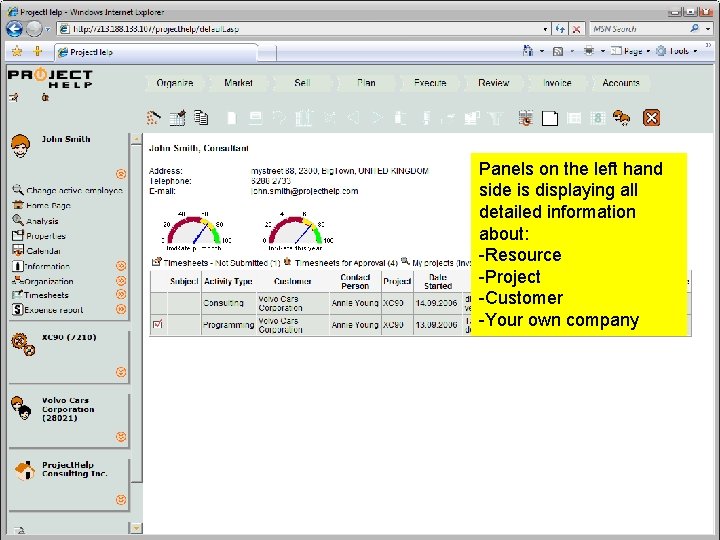
Task: Click the Organization sidebar link
Action: [x=49, y=281]
